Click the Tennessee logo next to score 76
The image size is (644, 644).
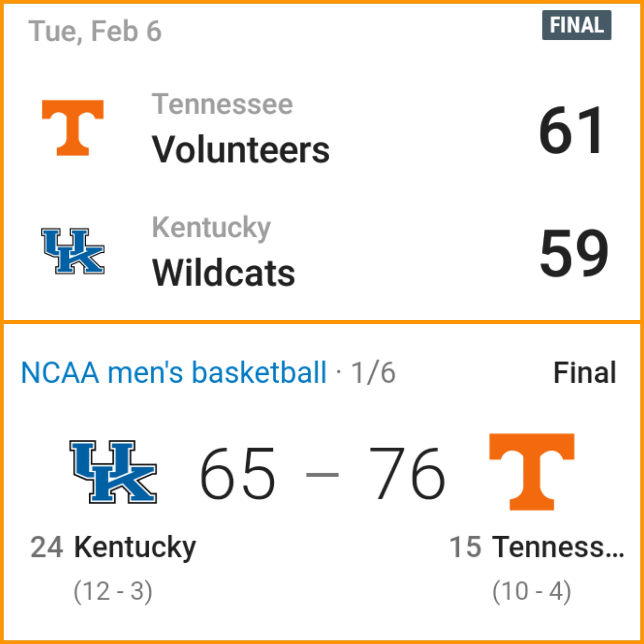click(x=532, y=472)
